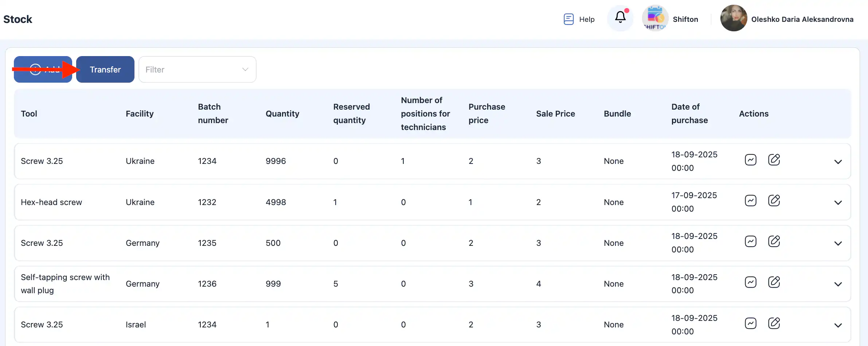The width and height of the screenshot is (868, 346).
Task: Edit the Screw 3.25 Germany entry
Action: pos(774,241)
